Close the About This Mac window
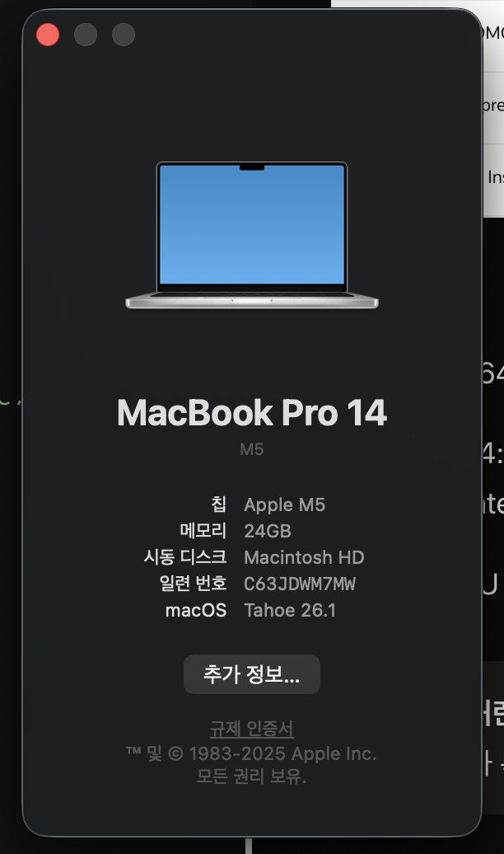 click(x=48, y=35)
